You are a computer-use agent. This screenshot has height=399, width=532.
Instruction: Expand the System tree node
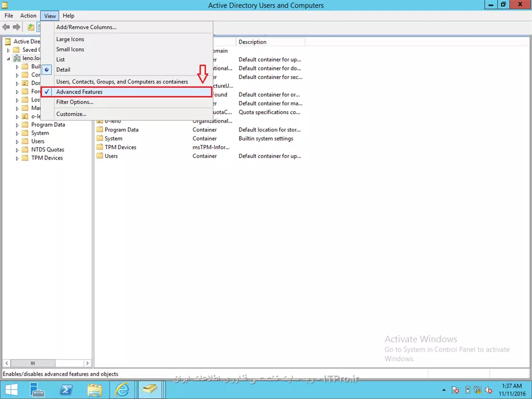tap(17, 134)
